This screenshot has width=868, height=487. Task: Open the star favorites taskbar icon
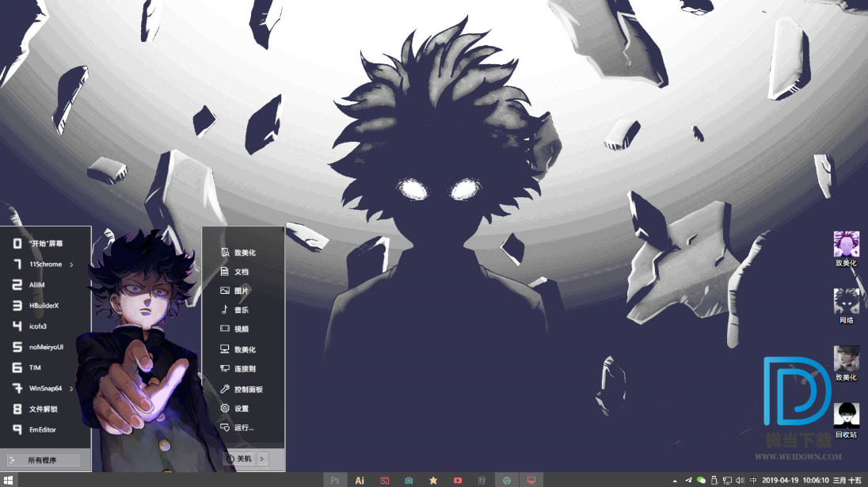(433, 481)
